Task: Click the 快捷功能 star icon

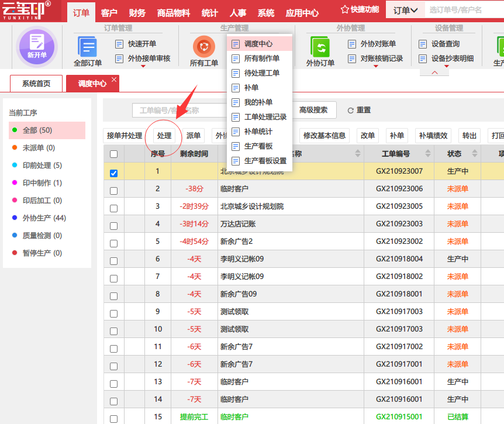Action: point(345,9)
